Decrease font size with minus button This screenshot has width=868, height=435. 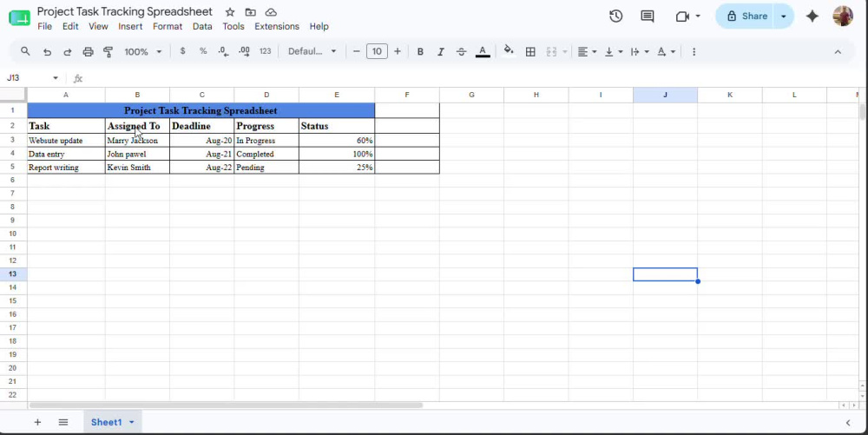[357, 51]
